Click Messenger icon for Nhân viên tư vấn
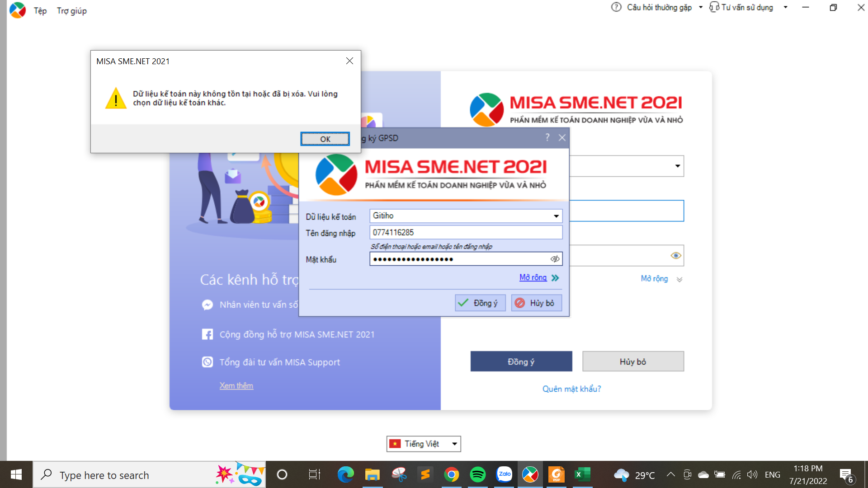The height and width of the screenshot is (488, 868). coord(208,305)
